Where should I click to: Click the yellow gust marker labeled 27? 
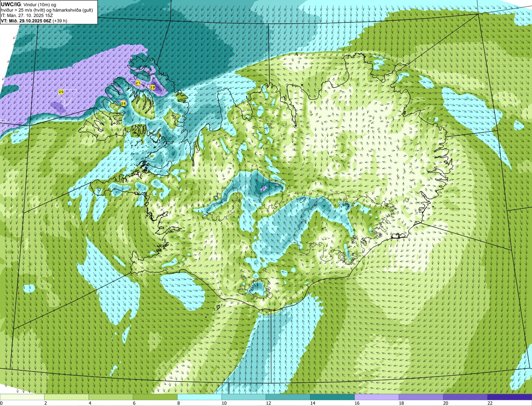[138, 83]
